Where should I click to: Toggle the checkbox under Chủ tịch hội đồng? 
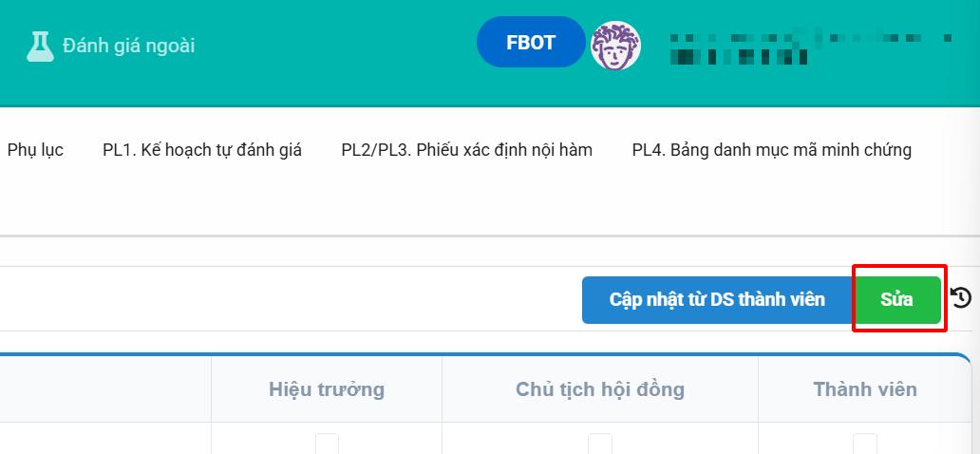tap(600, 444)
